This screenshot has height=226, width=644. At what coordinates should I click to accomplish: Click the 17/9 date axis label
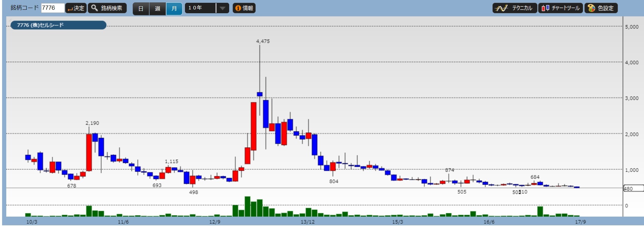click(x=581, y=222)
